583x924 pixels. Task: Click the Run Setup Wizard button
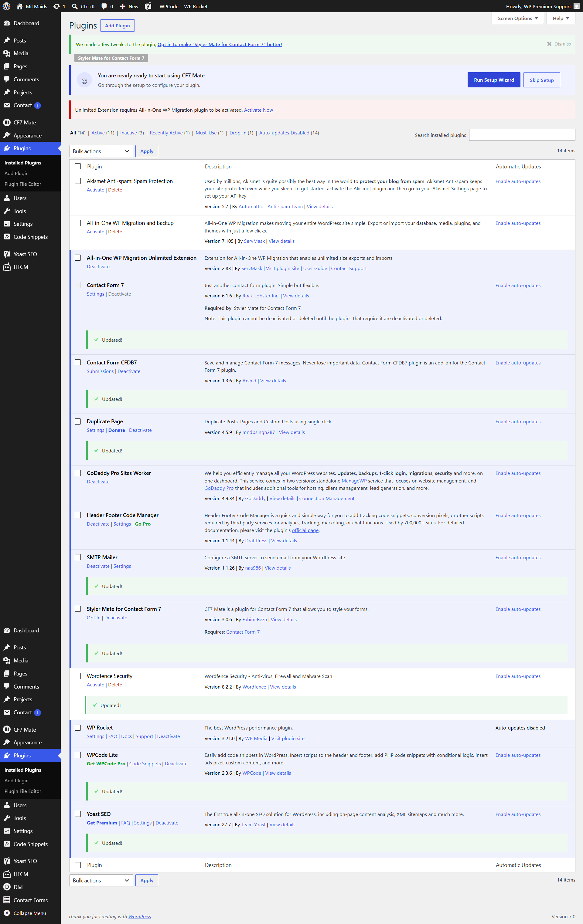click(494, 80)
